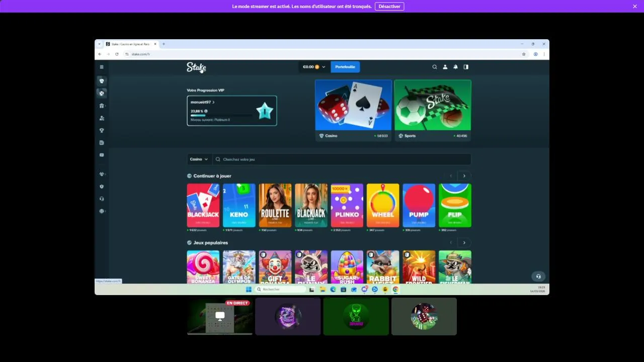Select the EN DIRECT screen share thumbnail

pyautogui.click(x=220, y=316)
